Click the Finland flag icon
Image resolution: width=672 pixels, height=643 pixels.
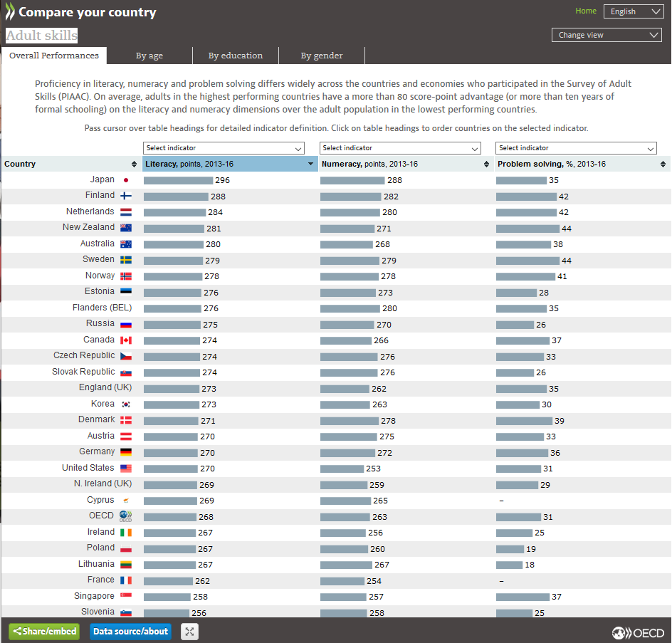coord(126,197)
